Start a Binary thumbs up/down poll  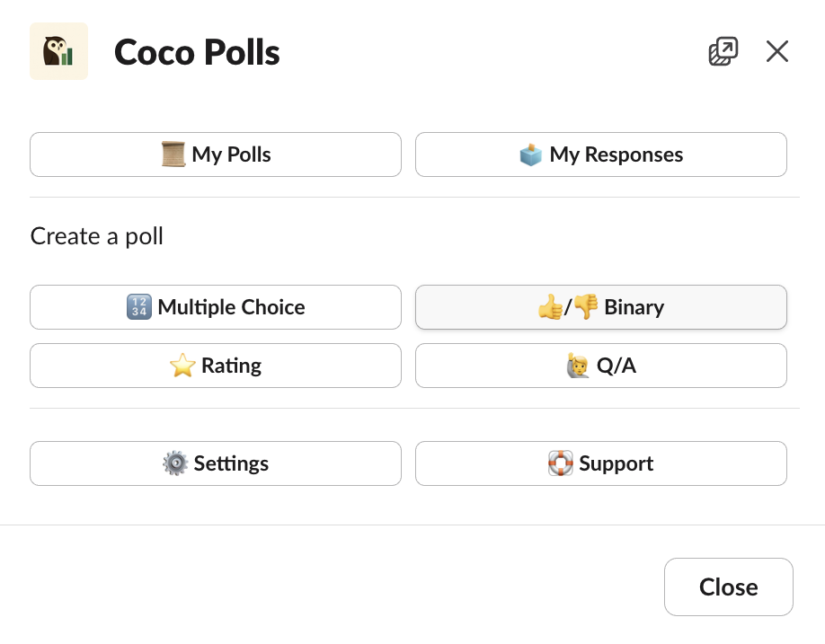(x=600, y=306)
